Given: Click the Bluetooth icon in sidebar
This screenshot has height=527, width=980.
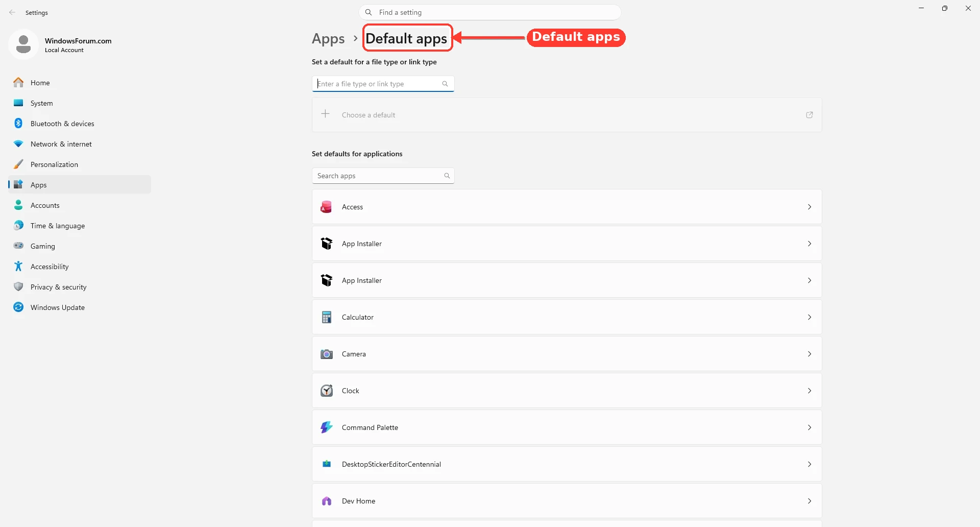Looking at the screenshot, I should pyautogui.click(x=18, y=123).
